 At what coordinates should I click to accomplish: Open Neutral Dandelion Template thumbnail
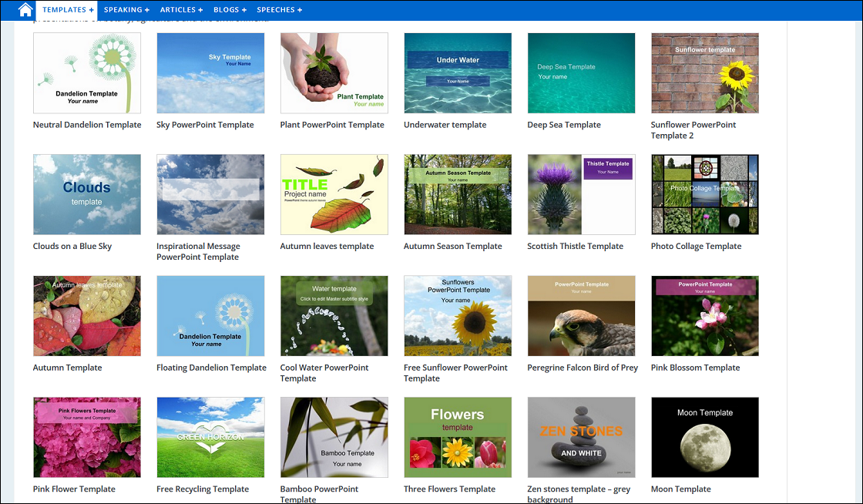coord(87,73)
